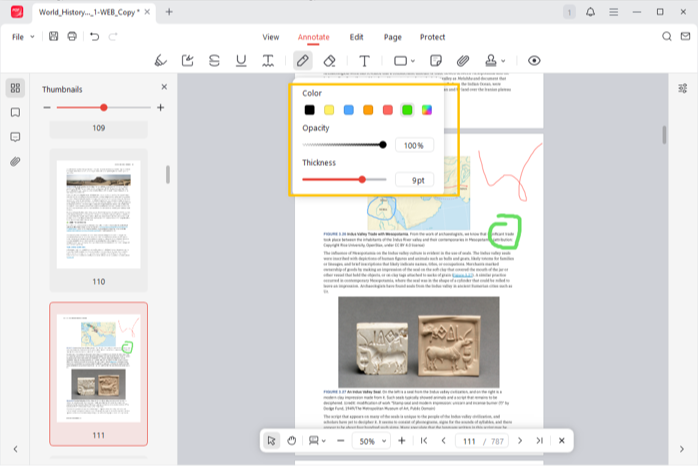Viewport: 700px width, 466px height.
Task: Close the World_History document tab
Action: click(147, 12)
